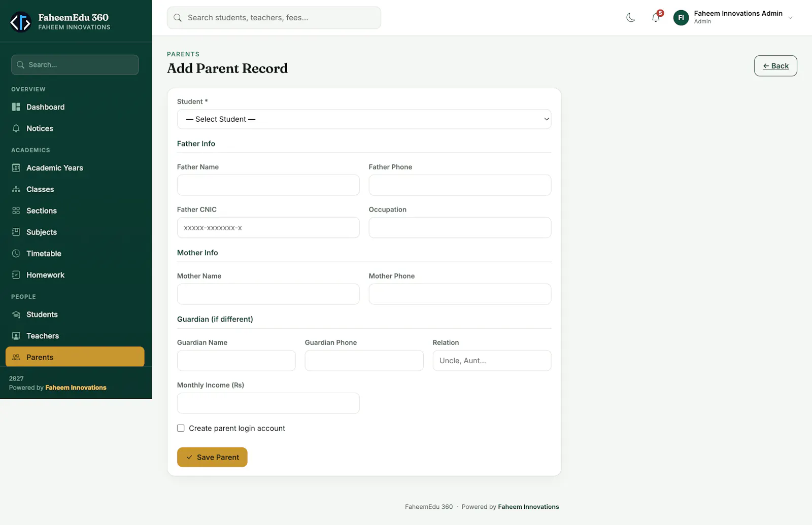Select the highlighted Parents menu item

75,357
